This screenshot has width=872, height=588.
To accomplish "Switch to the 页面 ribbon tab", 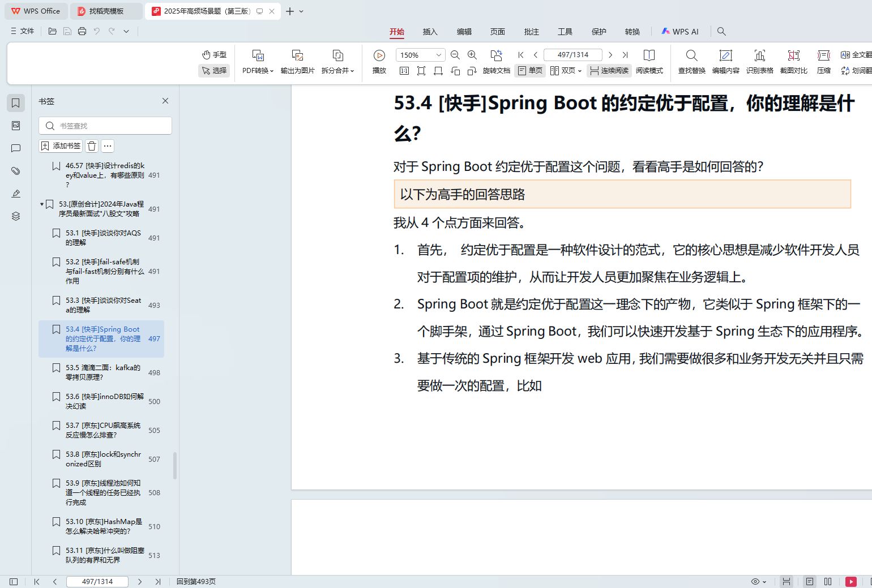I will (498, 32).
